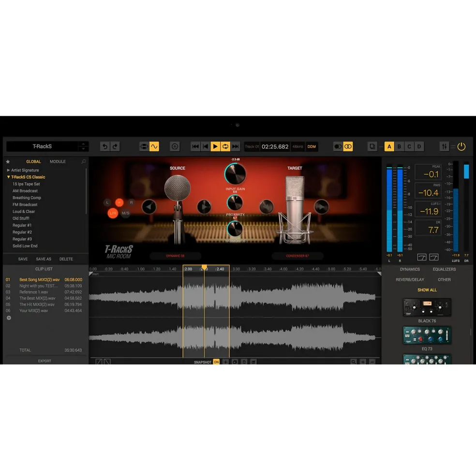Open the DYNAMICS module category
This screenshot has width=476, height=476.
tap(410, 270)
